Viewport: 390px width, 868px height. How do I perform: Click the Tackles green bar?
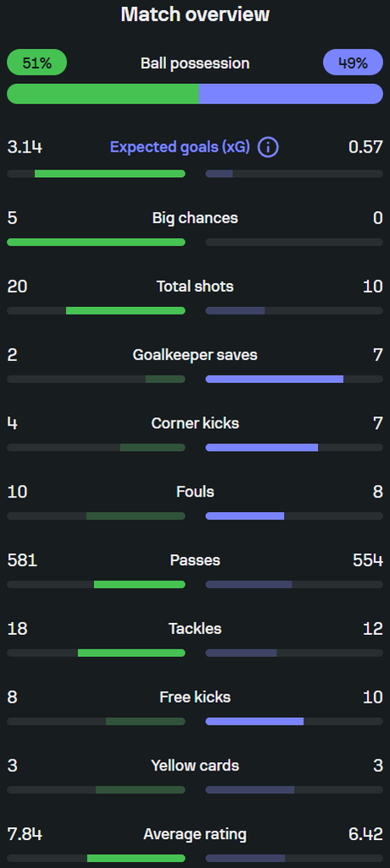[x=132, y=654]
